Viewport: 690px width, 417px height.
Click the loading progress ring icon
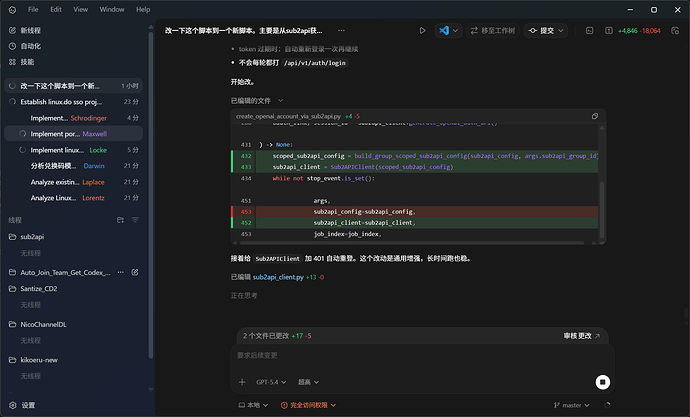607,405
